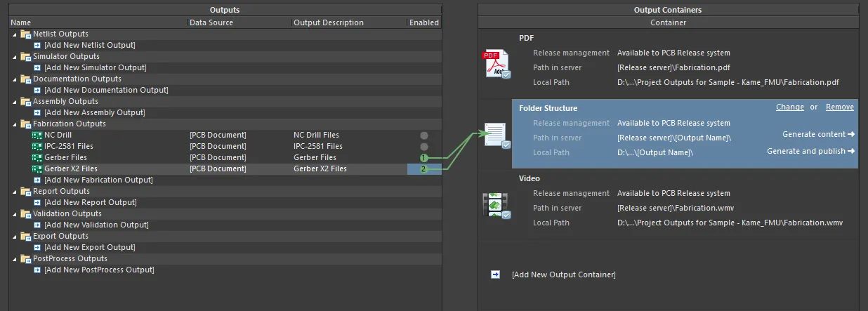The image size is (868, 311).
Task: Toggle the Gerber X2 Files enabled indicator
Action: pos(423,168)
